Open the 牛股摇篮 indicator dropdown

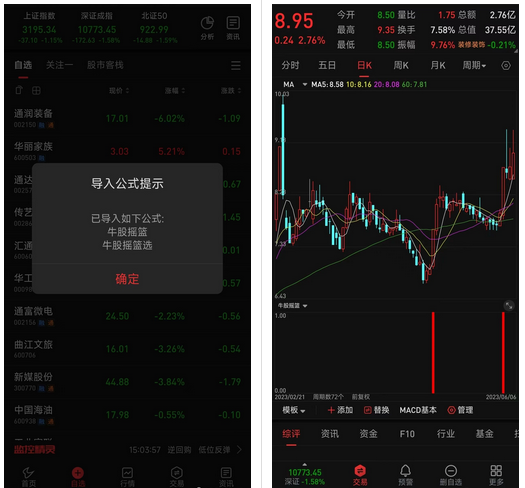tap(292, 305)
